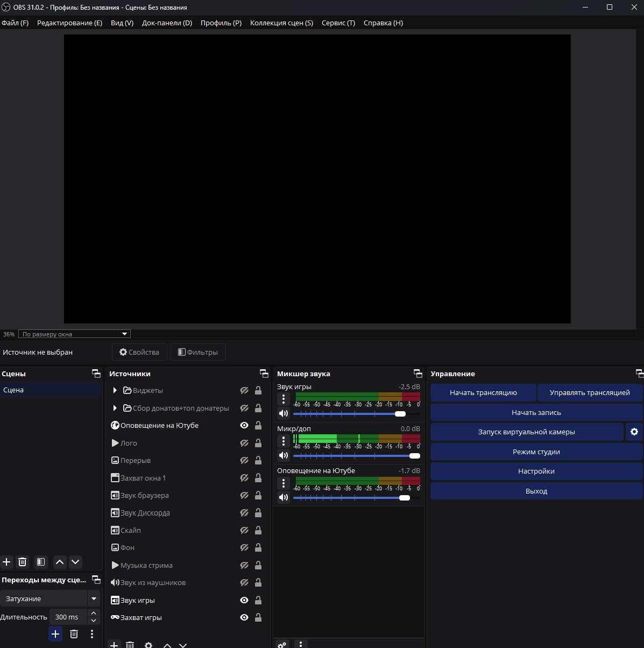The height and width of the screenshot is (648, 644).
Task: Click Управлять трансляцией button
Action: click(590, 392)
